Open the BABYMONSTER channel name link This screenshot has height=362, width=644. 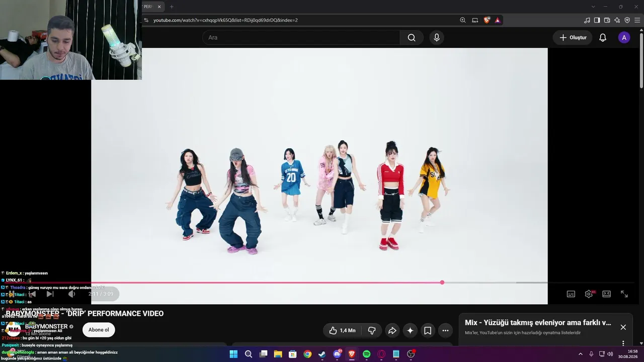(46, 327)
